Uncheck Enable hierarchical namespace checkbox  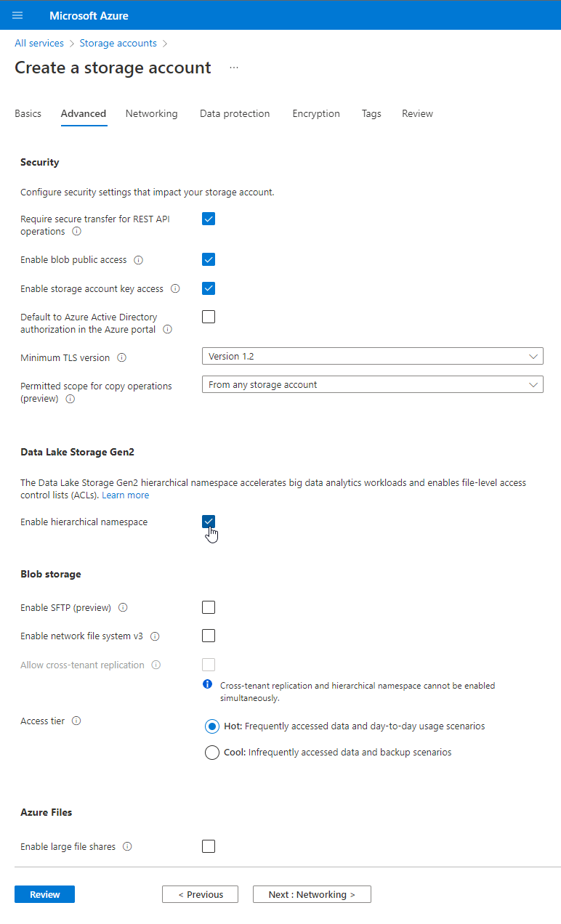point(209,522)
